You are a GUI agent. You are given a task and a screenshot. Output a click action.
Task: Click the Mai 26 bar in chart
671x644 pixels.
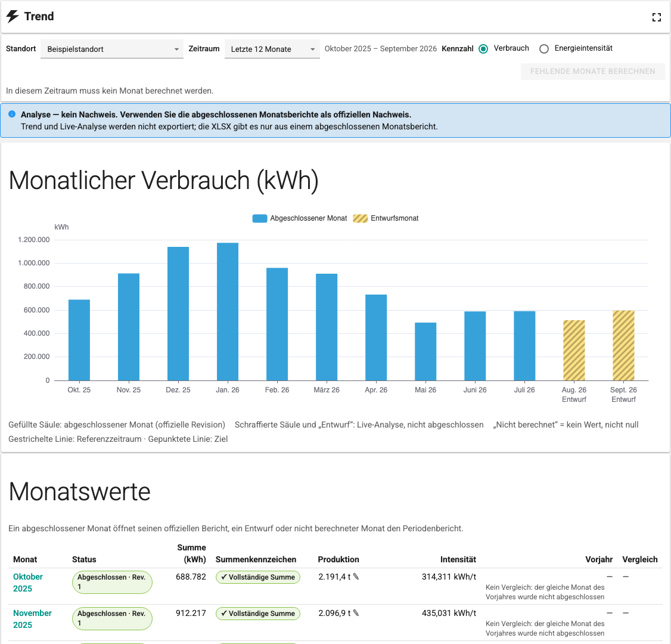(426, 352)
